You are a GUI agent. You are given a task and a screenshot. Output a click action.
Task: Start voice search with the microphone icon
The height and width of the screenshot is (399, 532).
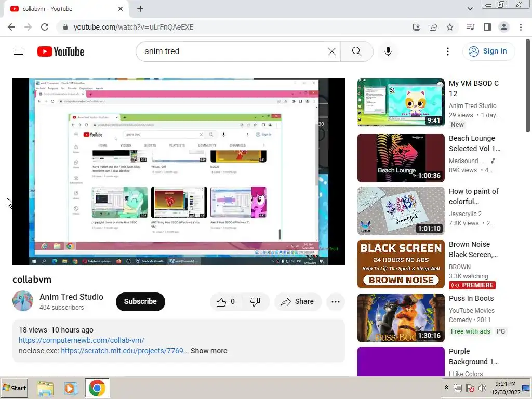coord(388,51)
